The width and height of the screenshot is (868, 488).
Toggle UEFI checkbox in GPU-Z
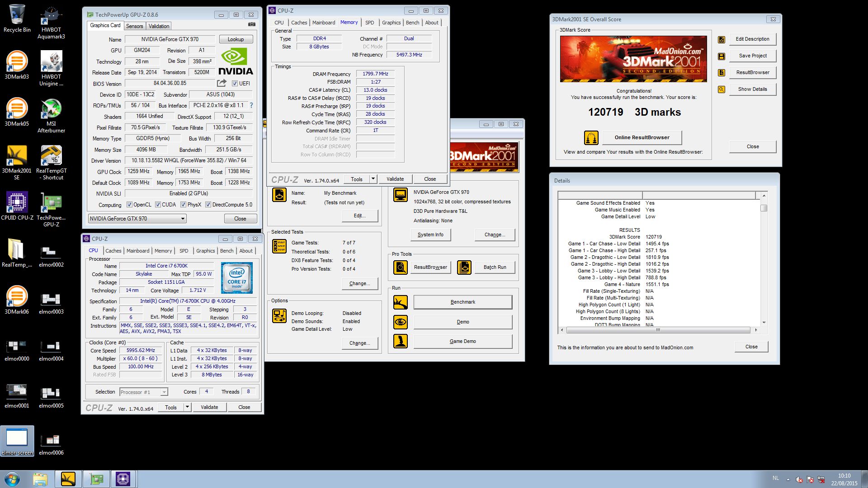[235, 84]
